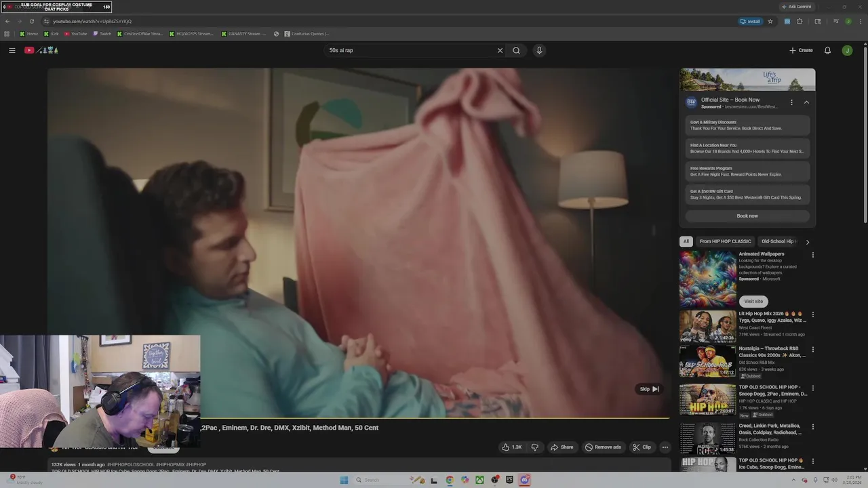868x488 pixels.
Task: Bookmark this page with star icon
Action: pyautogui.click(x=770, y=21)
